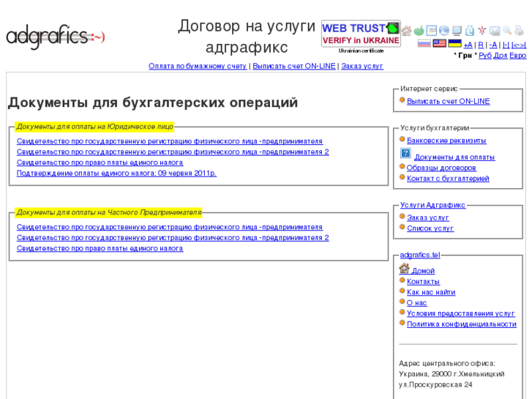This screenshot has height=399, width=532.
Task: Open the Свидетельство предпринимателя 2 link under Юридическое лицо
Action: point(173,152)
